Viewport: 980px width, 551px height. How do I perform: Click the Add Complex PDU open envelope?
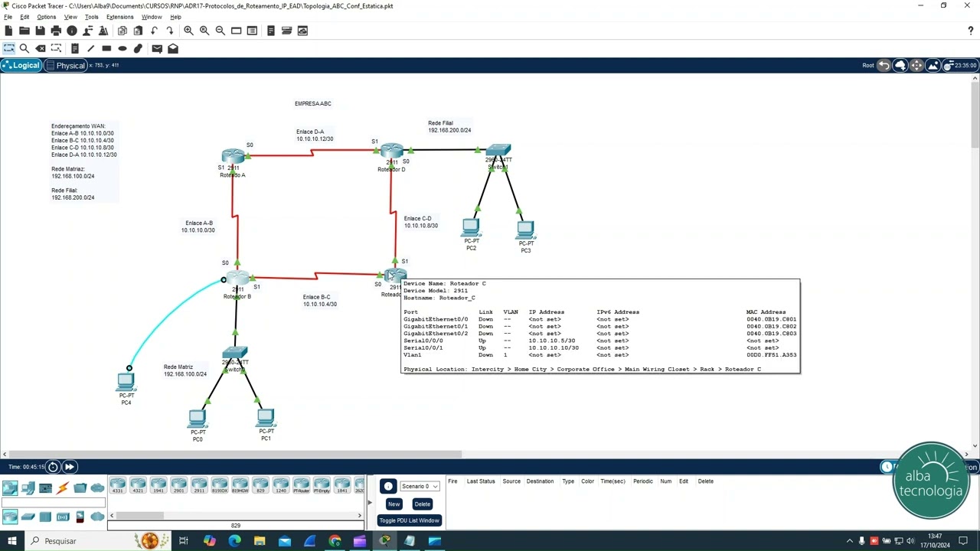pos(173,48)
